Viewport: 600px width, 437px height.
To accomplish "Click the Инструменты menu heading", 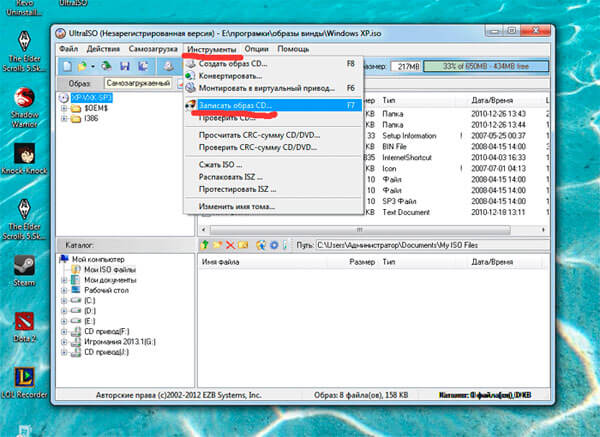I will tap(212, 49).
